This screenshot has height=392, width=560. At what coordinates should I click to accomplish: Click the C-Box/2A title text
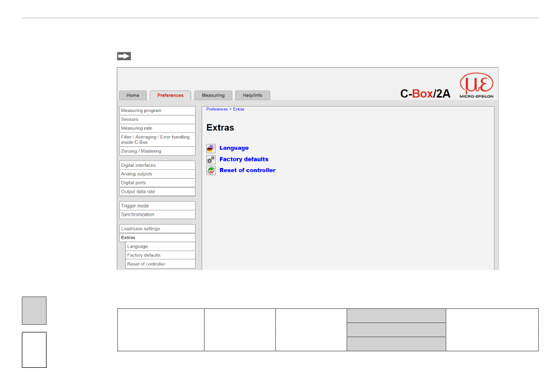tap(425, 94)
